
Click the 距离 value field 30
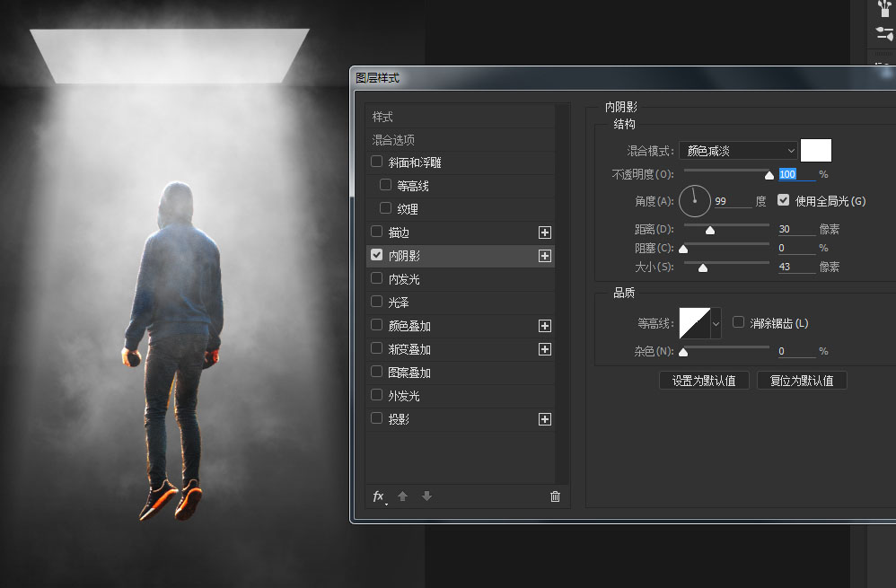pyautogui.click(x=796, y=229)
